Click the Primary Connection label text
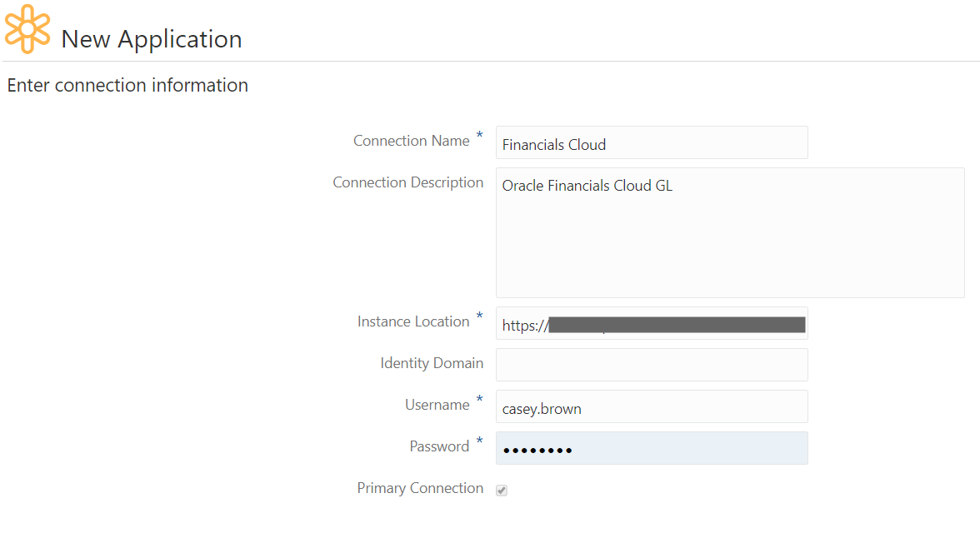 (x=420, y=488)
